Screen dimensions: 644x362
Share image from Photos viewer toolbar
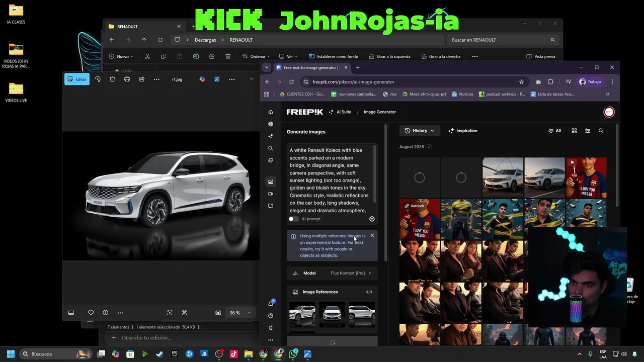142,79
